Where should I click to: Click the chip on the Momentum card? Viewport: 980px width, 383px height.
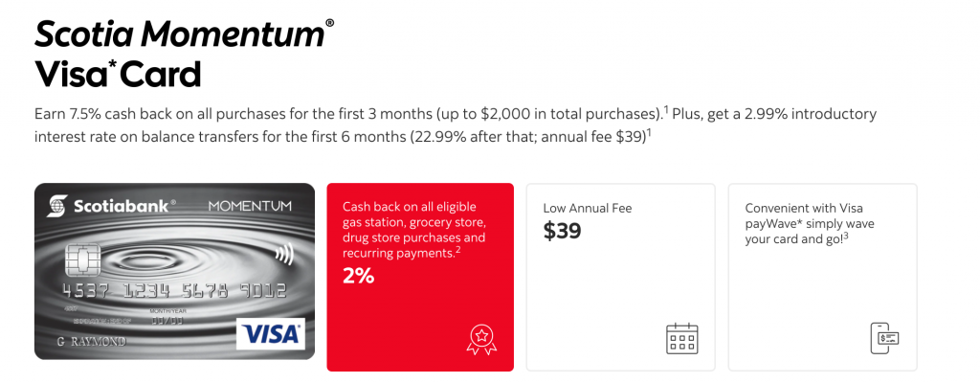pyautogui.click(x=82, y=259)
